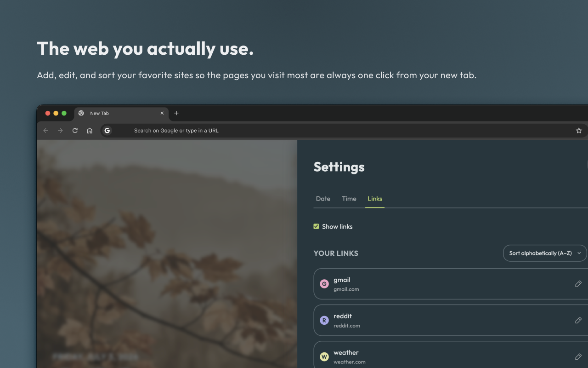
Task: Click the gmail.com URL text
Action: pyautogui.click(x=346, y=289)
